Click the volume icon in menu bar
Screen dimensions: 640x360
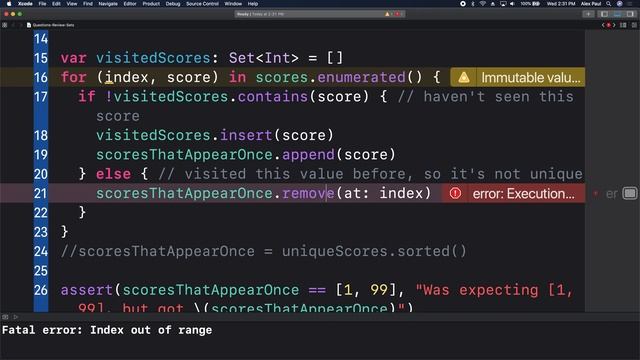click(x=512, y=4)
